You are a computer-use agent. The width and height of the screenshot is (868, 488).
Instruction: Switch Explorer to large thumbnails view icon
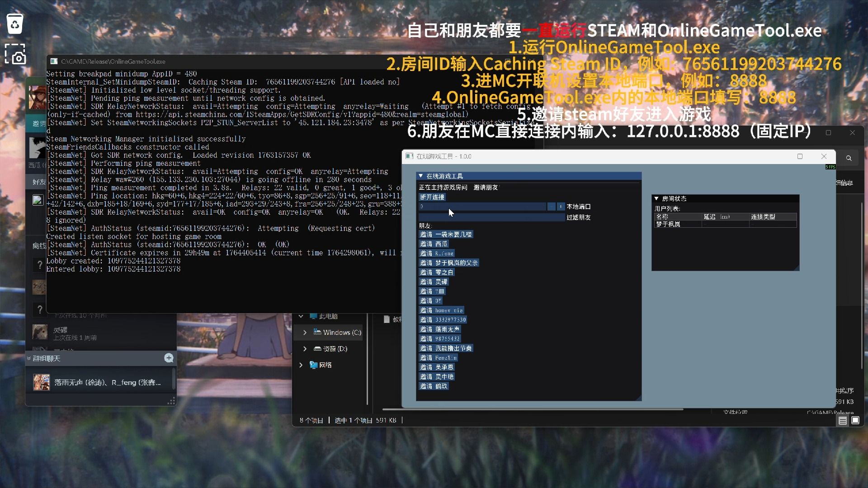coord(855,421)
